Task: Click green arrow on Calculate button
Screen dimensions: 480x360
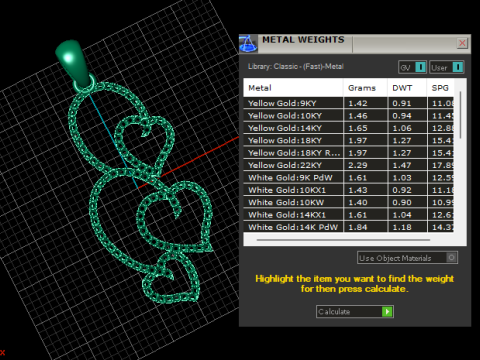Action: tap(387, 312)
